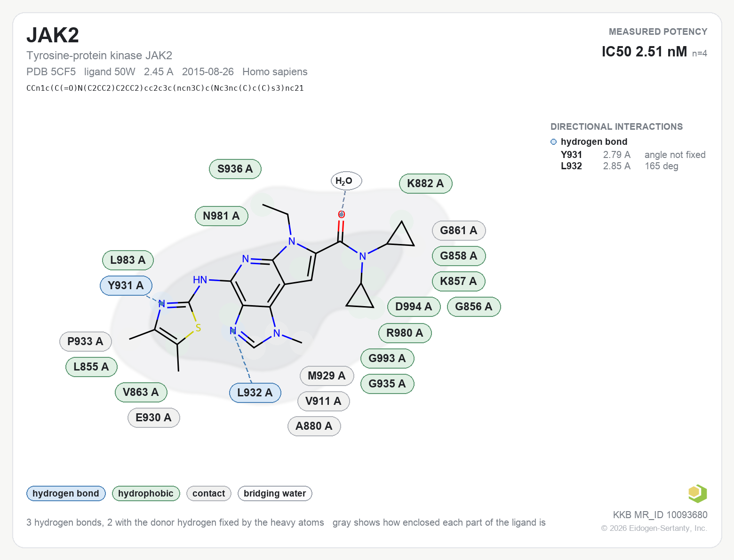Click the gray enclosure explanation text
734x560 pixels.
[439, 522]
